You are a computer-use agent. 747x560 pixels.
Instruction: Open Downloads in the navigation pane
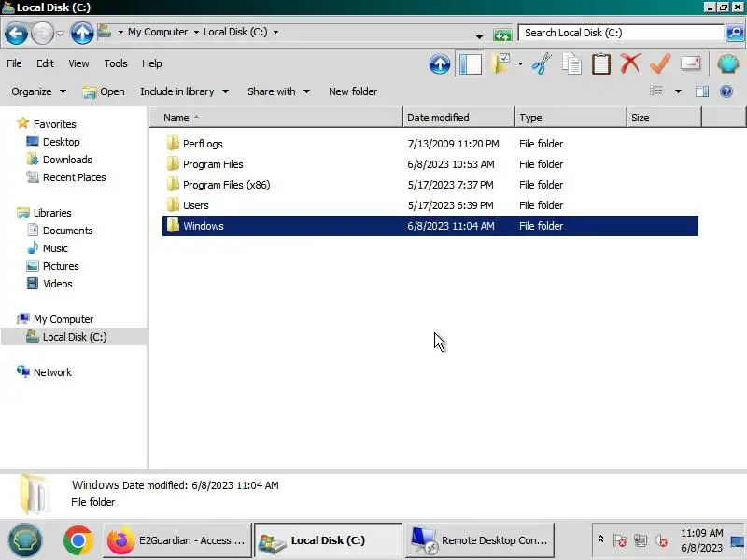(x=67, y=160)
